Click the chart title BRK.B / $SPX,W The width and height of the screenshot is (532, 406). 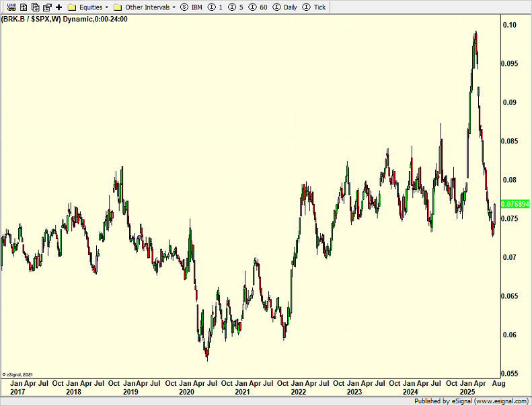tap(31, 19)
